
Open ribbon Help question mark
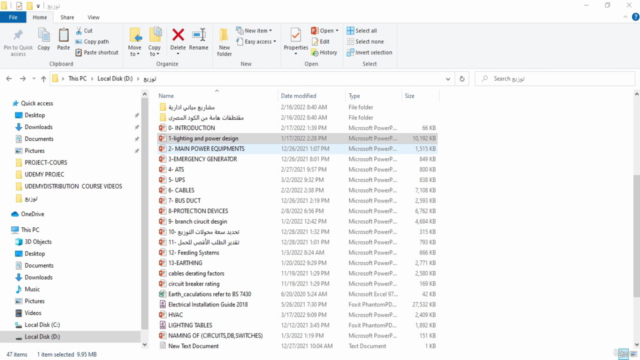point(636,17)
